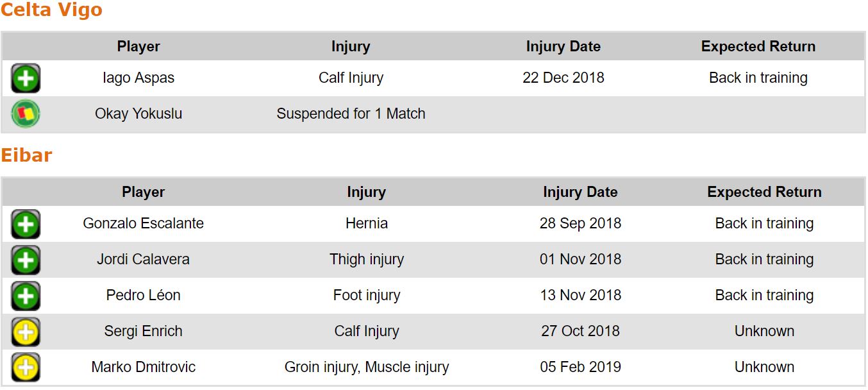
Task: Click the Marko Dmitrovic player name
Action: point(144,368)
